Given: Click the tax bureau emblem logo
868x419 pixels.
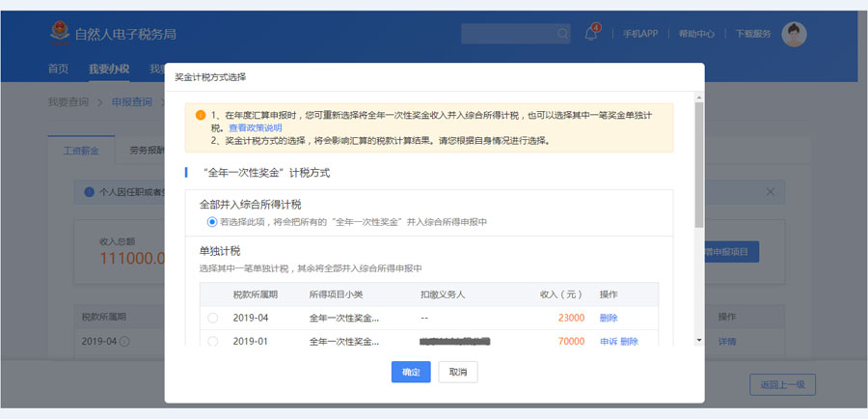Looking at the screenshot, I should click(59, 34).
